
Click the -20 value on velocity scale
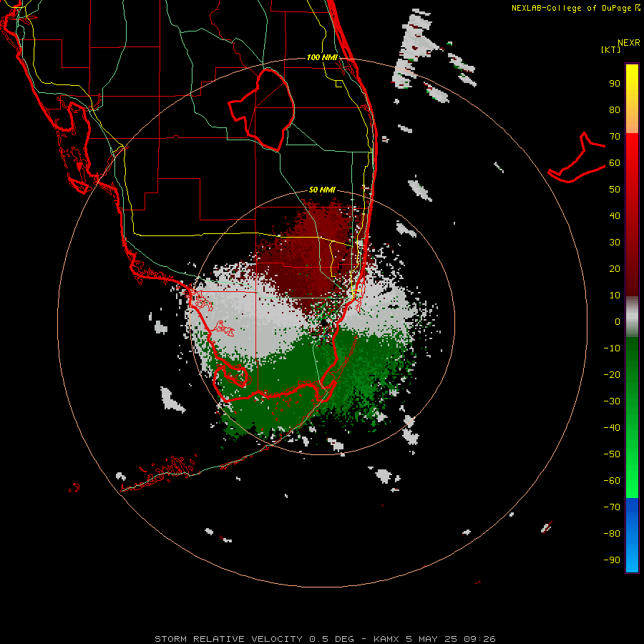pyautogui.click(x=612, y=375)
